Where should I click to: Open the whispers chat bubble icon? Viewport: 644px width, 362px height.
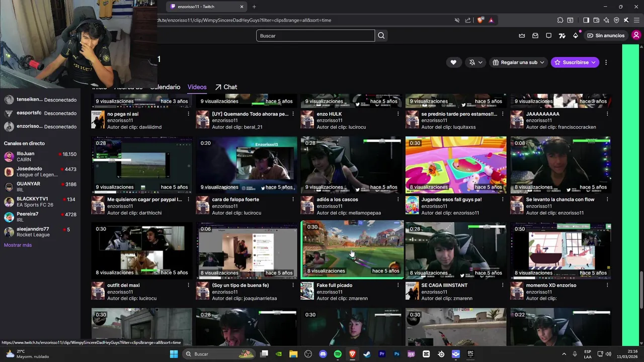pos(548,36)
